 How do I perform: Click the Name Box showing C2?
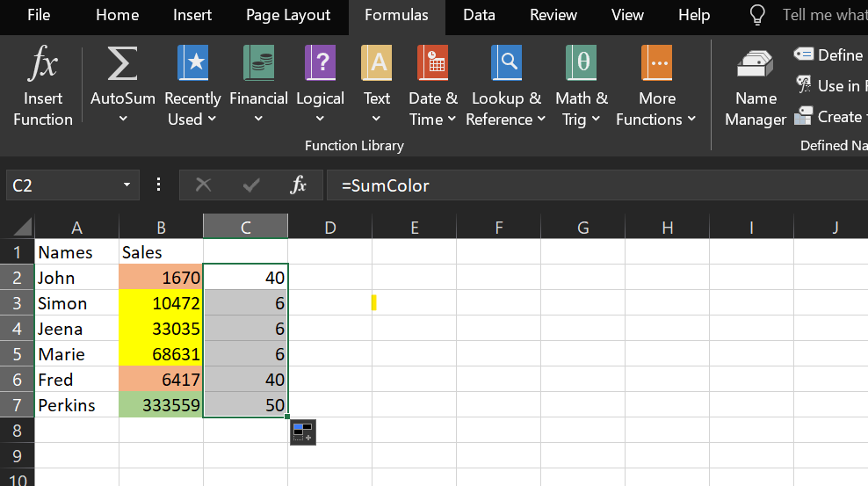[62, 185]
